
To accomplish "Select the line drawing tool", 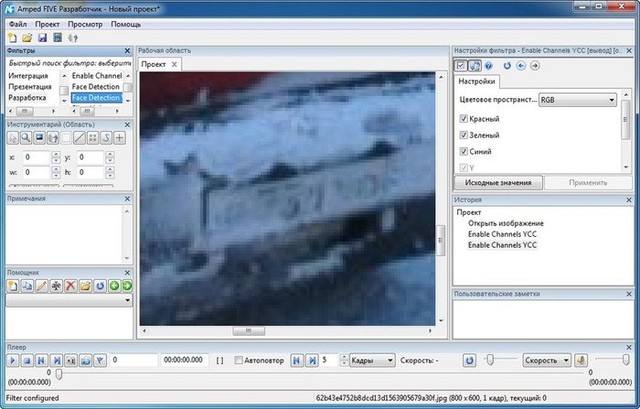I will (79, 138).
